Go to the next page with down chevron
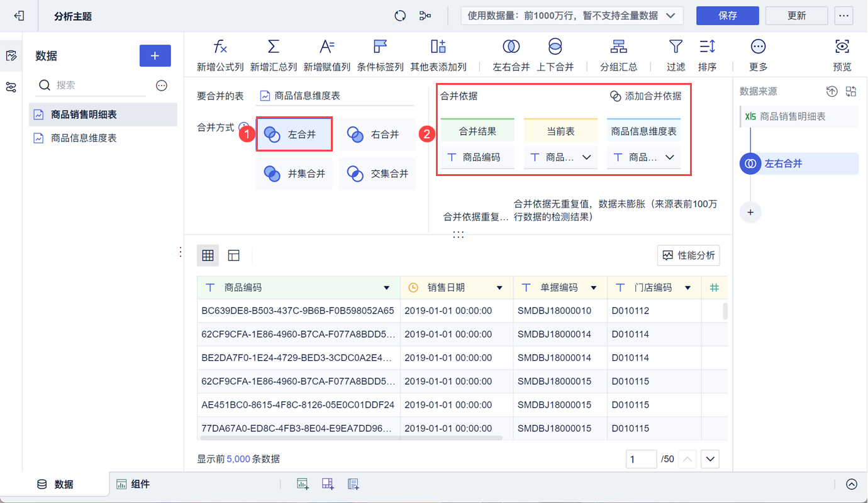This screenshot has height=503, width=868. coord(711,460)
